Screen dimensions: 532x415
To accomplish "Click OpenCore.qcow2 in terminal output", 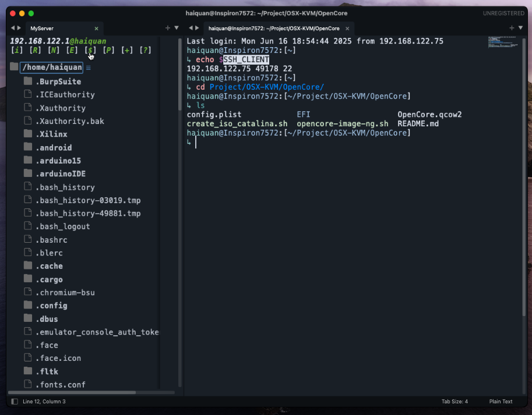I will (x=429, y=115).
